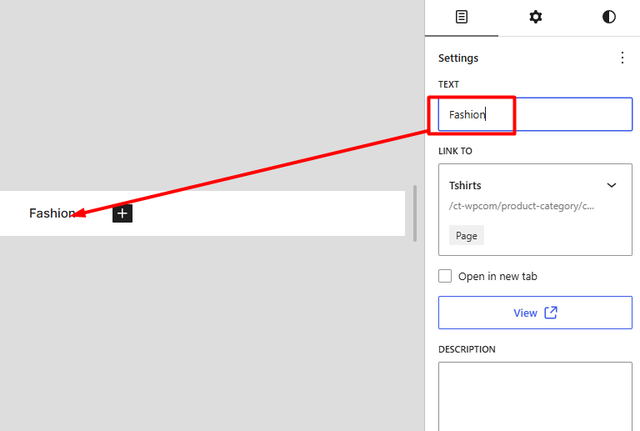Screen dimensions: 640x431
Task: Enable the Open in new tab checkbox
Action: [445, 276]
